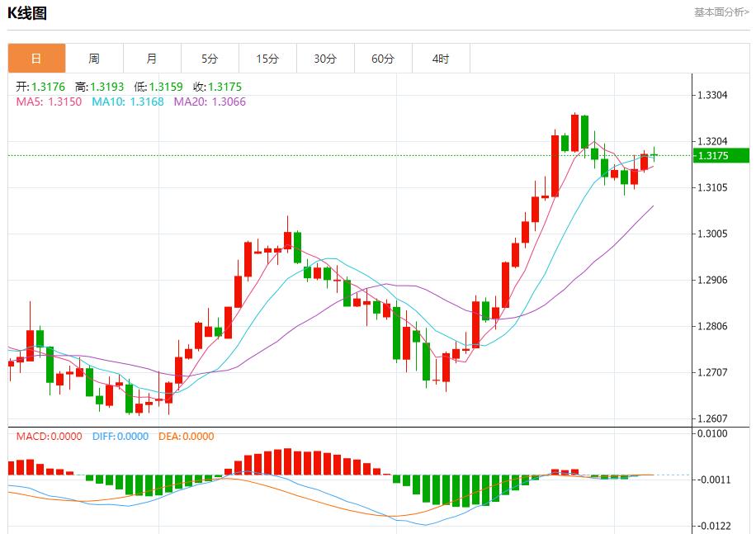The width and height of the screenshot is (756, 534).
Task: Switch to the 周 weekly tab
Action: 94,59
